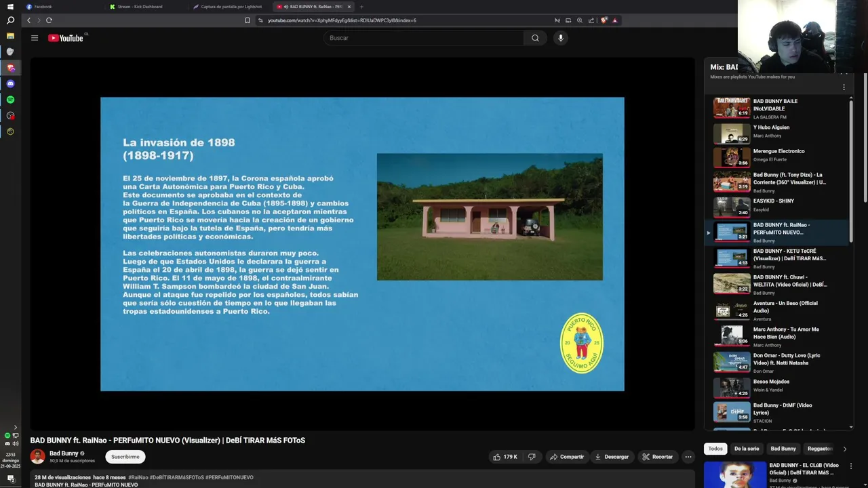The height and width of the screenshot is (488, 868).
Task: Like the video with thumbs up 179 K
Action: 505,457
